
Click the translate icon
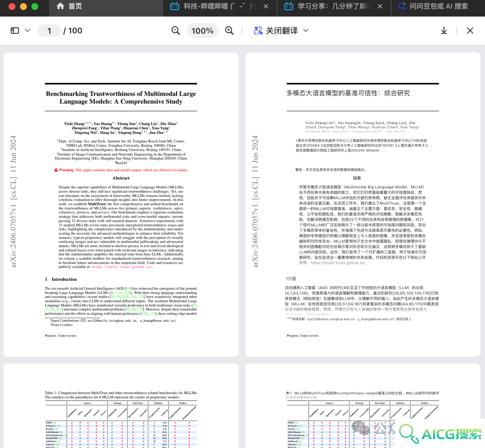click(258, 31)
